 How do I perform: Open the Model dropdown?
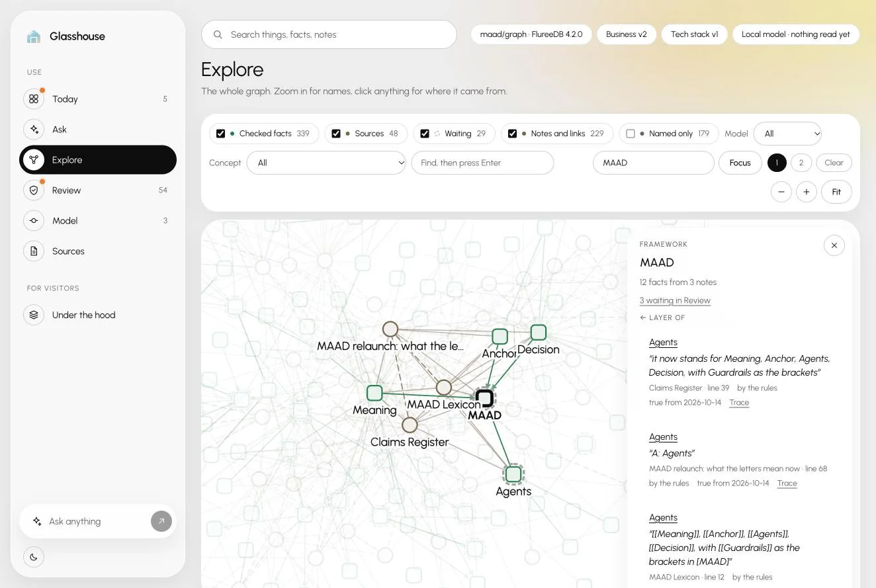[787, 134]
